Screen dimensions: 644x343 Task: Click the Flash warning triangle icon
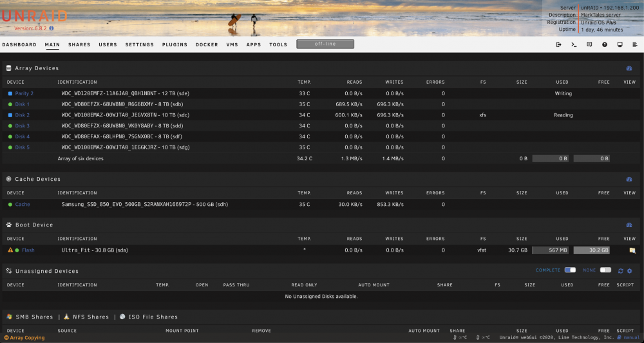(x=10, y=250)
